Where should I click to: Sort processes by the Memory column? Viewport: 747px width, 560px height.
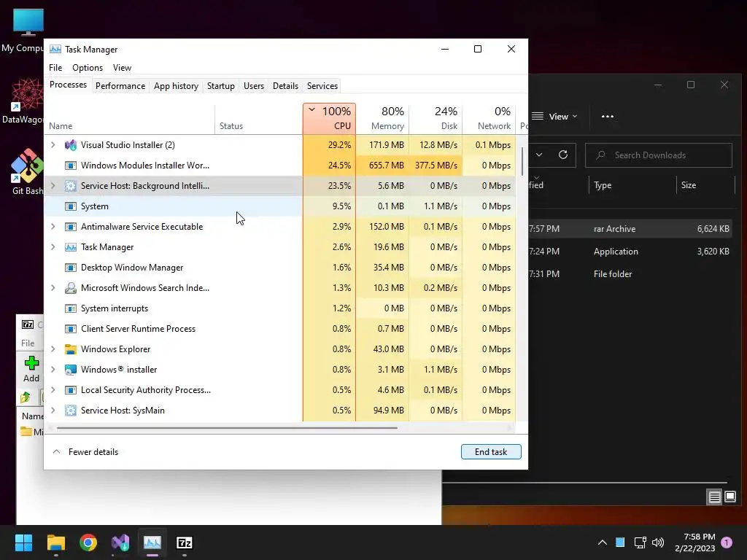coord(382,119)
